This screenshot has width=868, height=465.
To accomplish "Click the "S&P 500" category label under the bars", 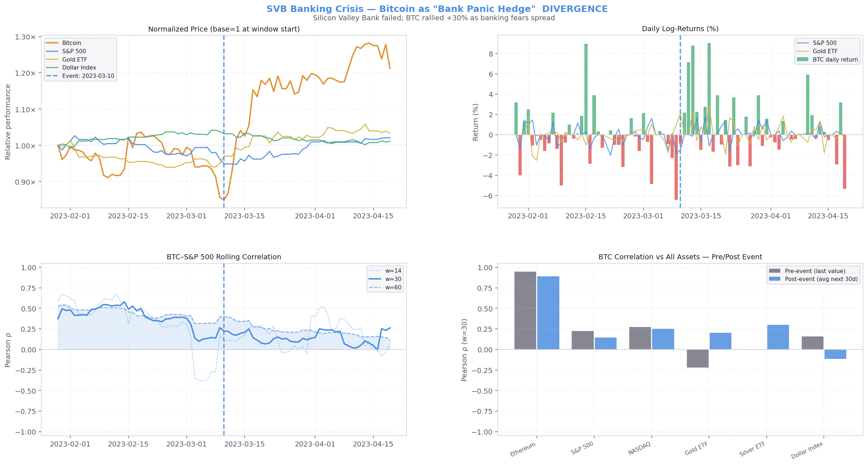I will pyautogui.click(x=582, y=448).
